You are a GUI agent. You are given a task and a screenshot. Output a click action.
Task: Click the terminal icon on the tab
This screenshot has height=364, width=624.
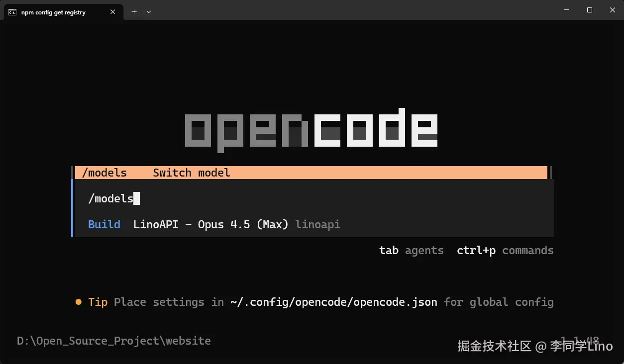click(12, 12)
